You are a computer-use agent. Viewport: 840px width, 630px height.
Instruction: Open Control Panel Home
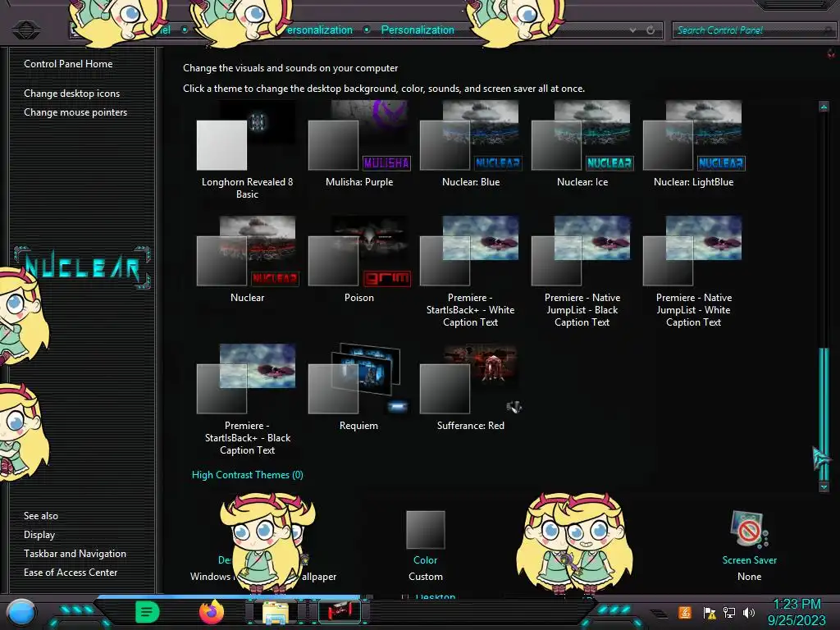(x=68, y=64)
